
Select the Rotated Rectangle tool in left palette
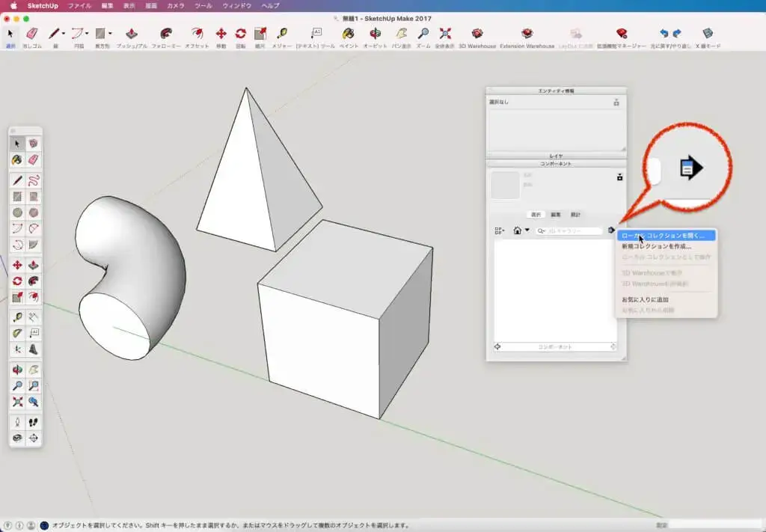(33, 197)
